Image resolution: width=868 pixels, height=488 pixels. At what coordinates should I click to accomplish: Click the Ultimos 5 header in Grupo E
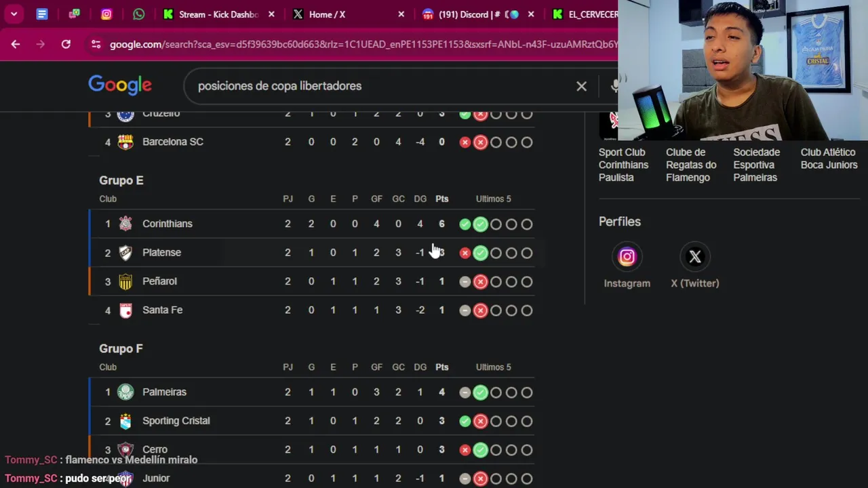pyautogui.click(x=493, y=199)
